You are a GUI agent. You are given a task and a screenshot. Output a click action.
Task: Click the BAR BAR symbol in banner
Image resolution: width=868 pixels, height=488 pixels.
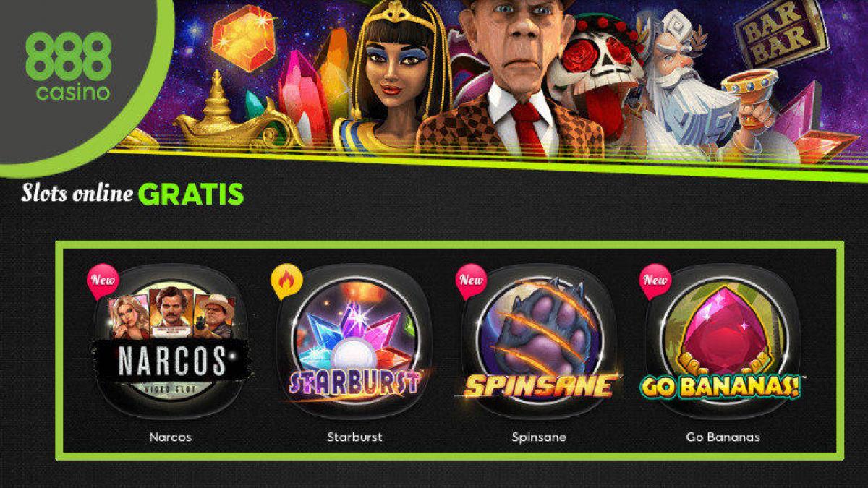(x=780, y=35)
